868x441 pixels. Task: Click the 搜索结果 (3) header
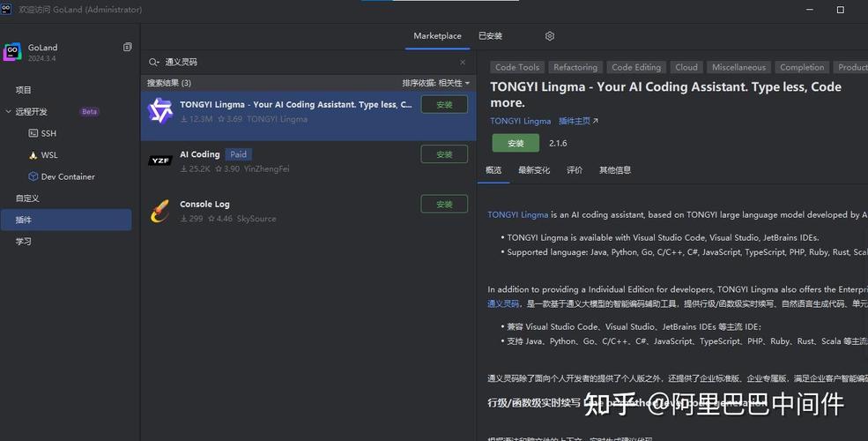[x=169, y=83]
